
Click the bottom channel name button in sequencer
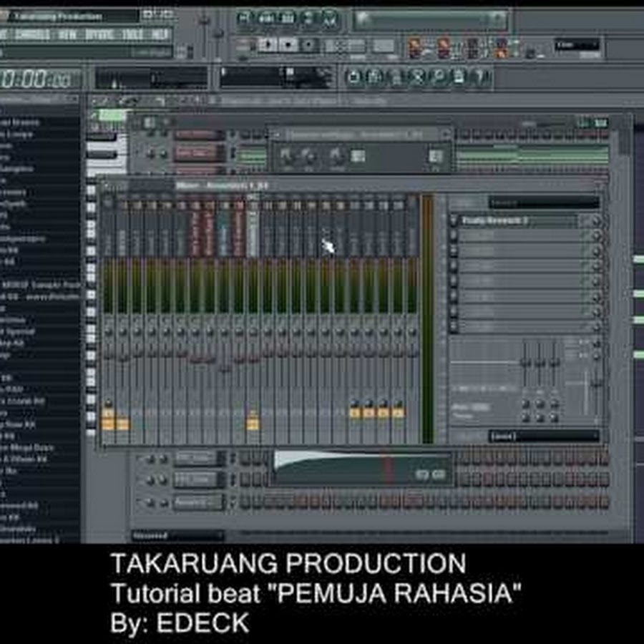200,502
